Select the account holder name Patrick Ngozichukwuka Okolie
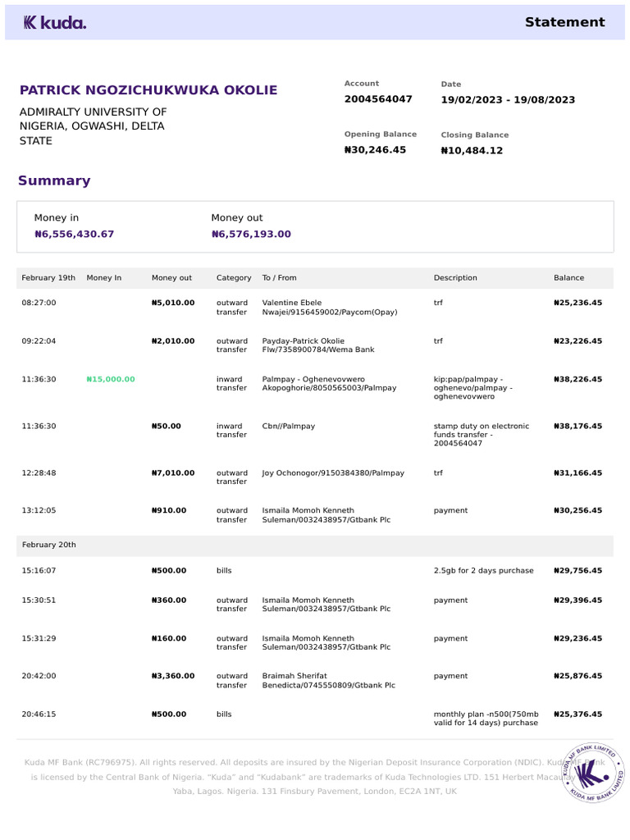 148,90
